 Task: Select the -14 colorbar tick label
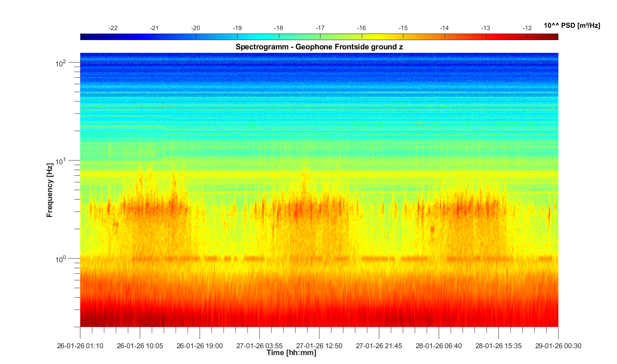pos(444,28)
